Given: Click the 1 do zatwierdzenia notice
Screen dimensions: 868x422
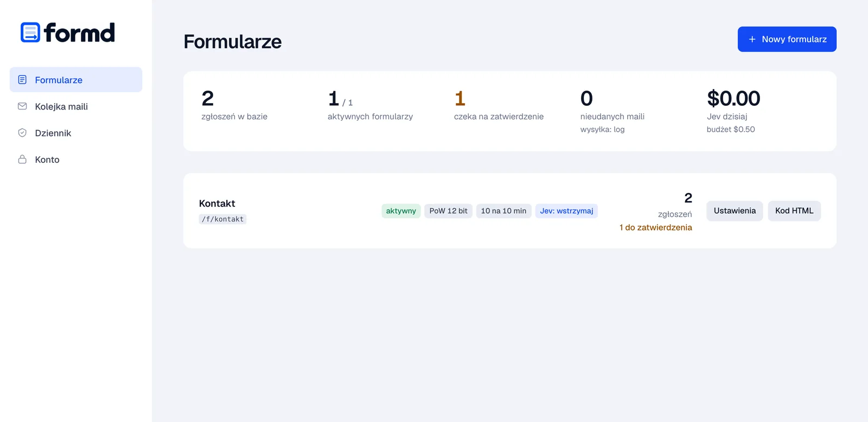Looking at the screenshot, I should (655, 228).
